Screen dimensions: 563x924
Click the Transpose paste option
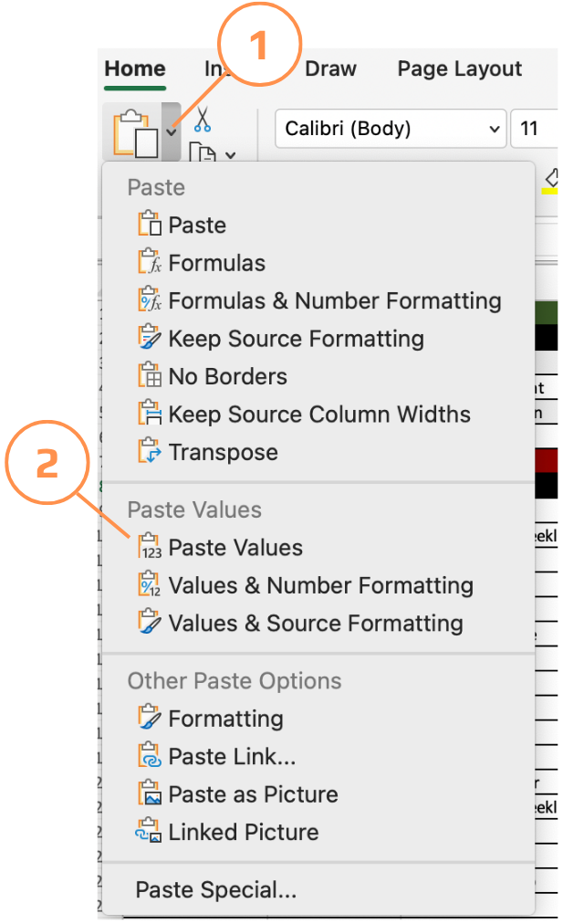[223, 452]
